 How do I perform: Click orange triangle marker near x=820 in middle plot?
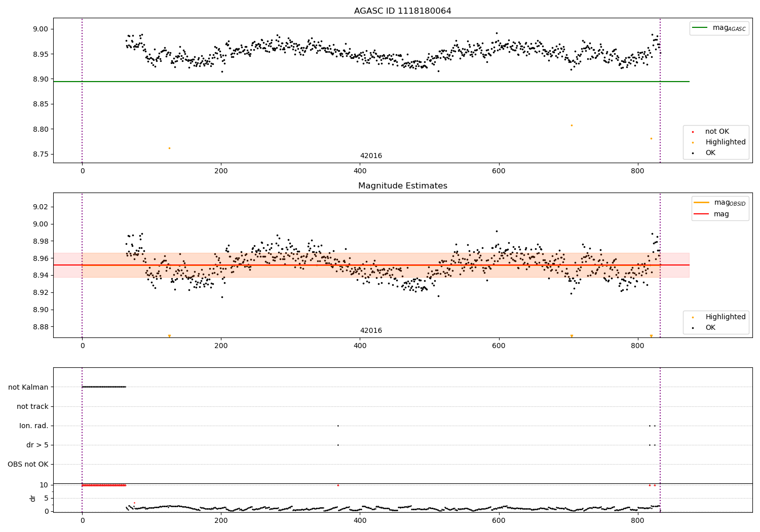[x=651, y=336]
